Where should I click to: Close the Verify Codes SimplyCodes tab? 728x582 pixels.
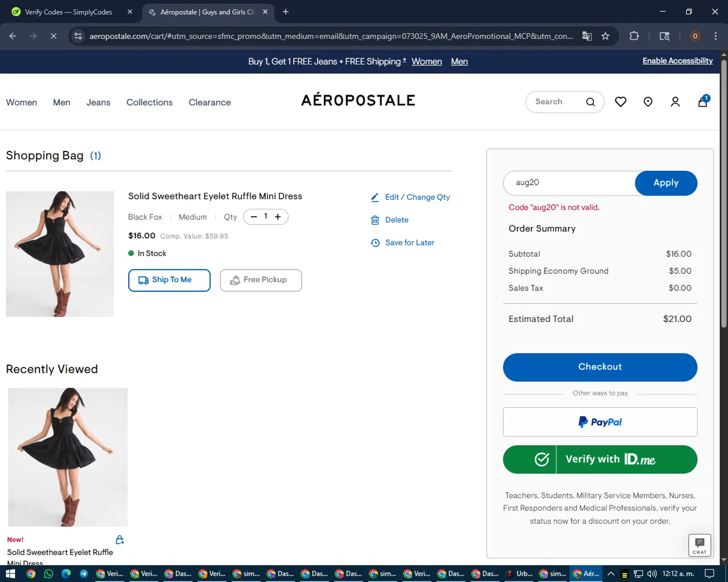click(x=130, y=12)
